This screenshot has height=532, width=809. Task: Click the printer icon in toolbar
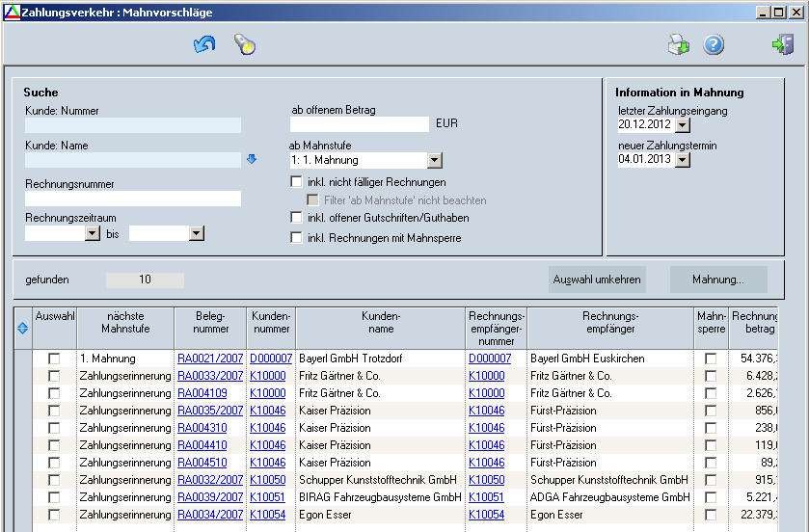[679, 44]
